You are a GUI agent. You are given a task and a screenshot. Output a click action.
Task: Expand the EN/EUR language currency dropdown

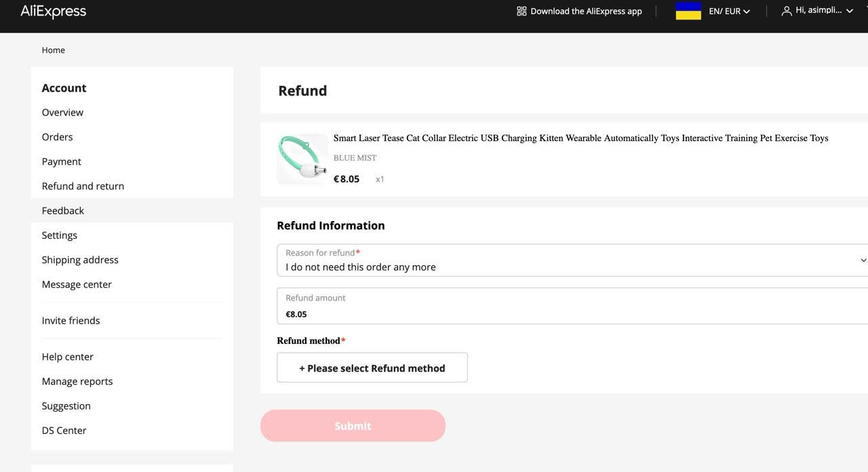pyautogui.click(x=730, y=11)
